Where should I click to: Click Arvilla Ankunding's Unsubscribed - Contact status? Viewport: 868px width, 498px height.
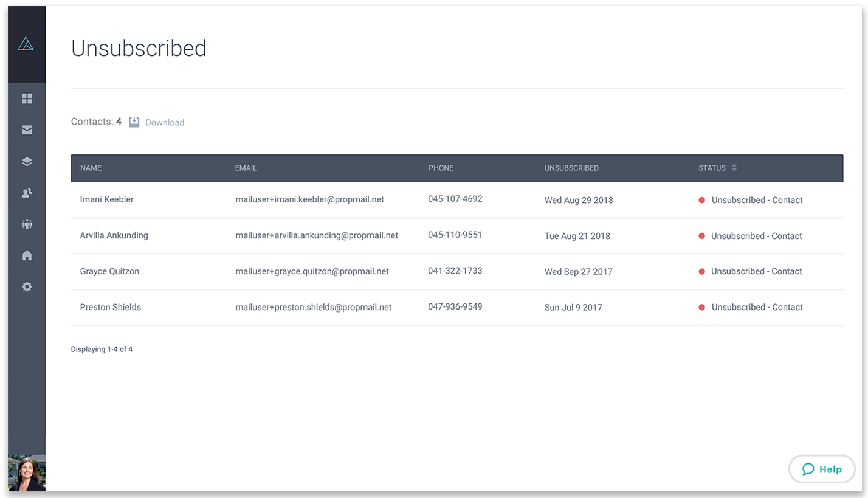(x=757, y=236)
